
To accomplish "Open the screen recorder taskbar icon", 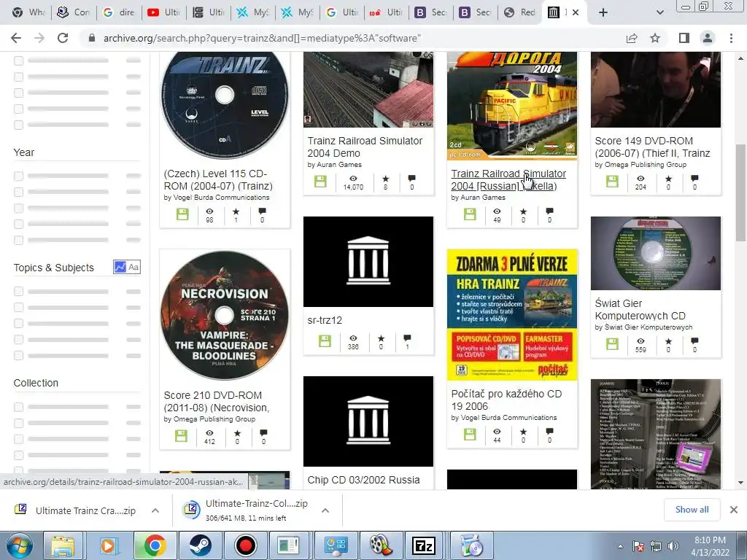I will click(245, 545).
